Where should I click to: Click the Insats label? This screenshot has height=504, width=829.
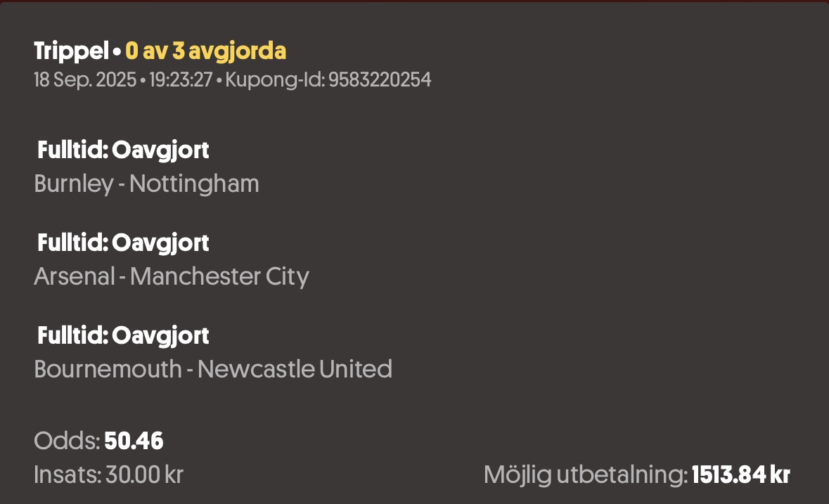click(x=68, y=475)
